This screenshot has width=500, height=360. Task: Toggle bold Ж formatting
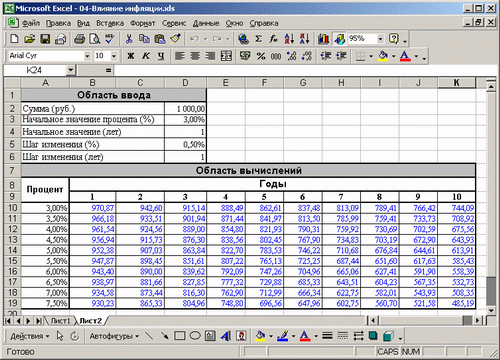coord(131,56)
